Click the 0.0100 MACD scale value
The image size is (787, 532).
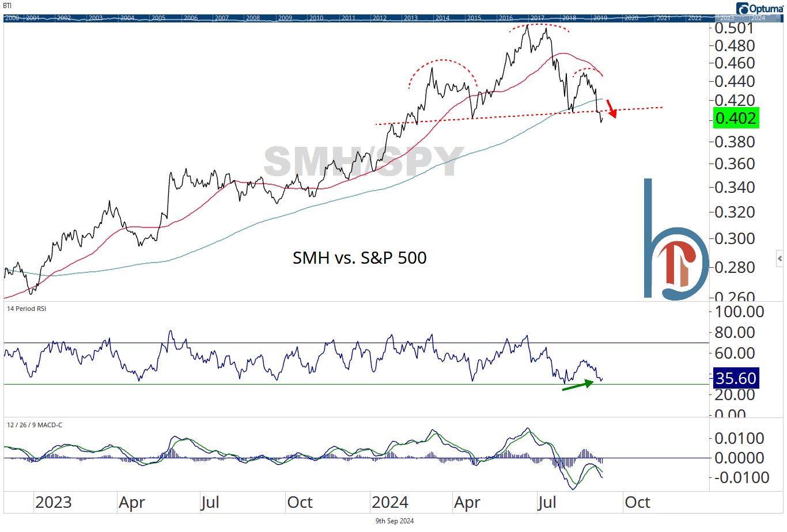click(x=739, y=438)
